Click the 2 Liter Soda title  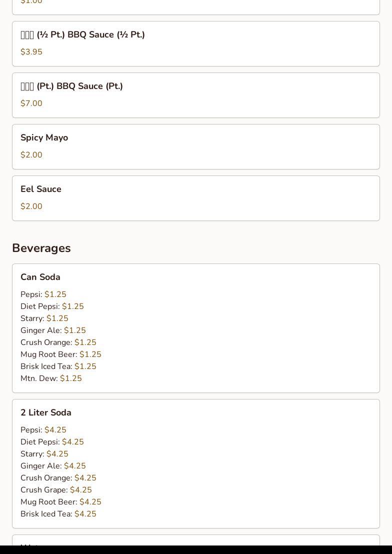[46, 412]
